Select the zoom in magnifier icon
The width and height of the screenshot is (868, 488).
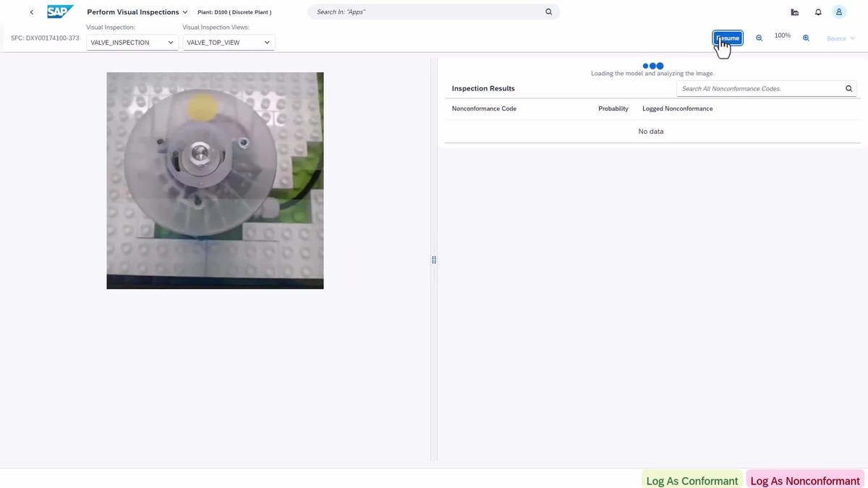805,37
